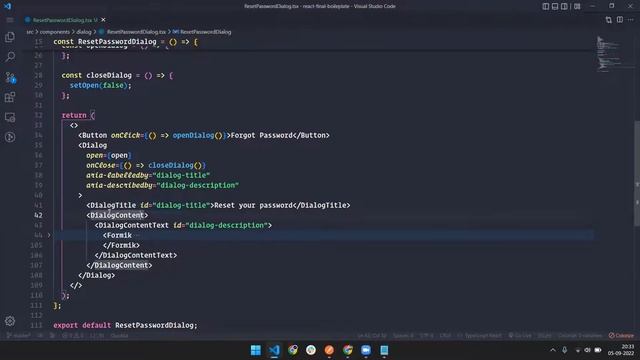Click the Colorize status bar item
This screenshot has width=640, height=360.
coord(621,336)
